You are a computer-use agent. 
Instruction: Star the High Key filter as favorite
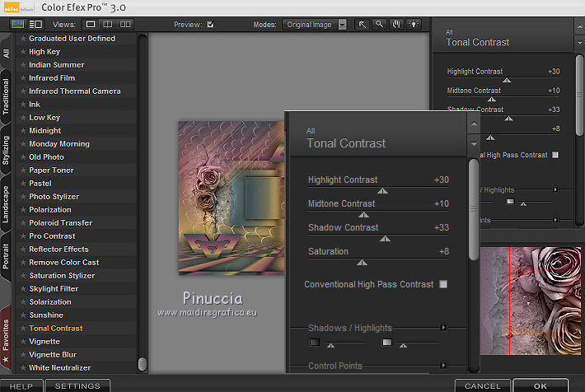[x=23, y=52]
